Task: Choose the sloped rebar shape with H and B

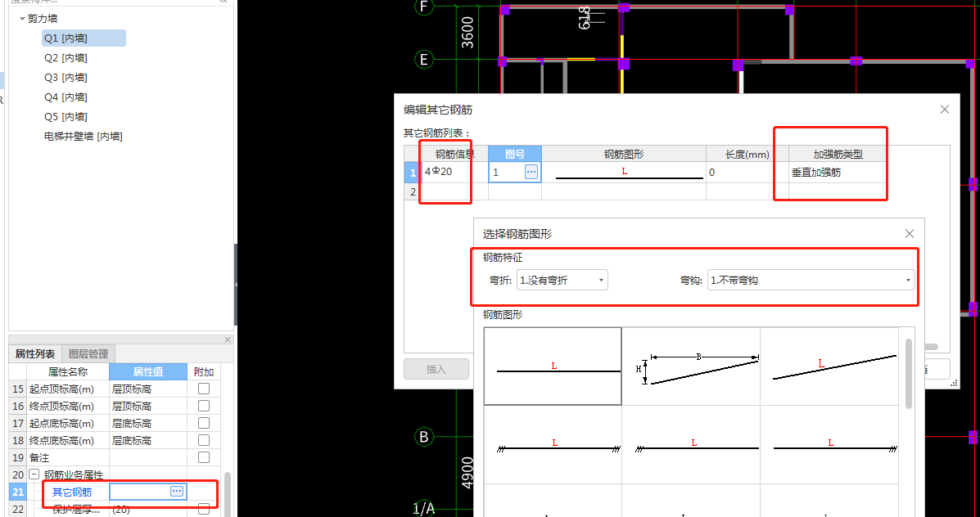Action: coord(691,366)
